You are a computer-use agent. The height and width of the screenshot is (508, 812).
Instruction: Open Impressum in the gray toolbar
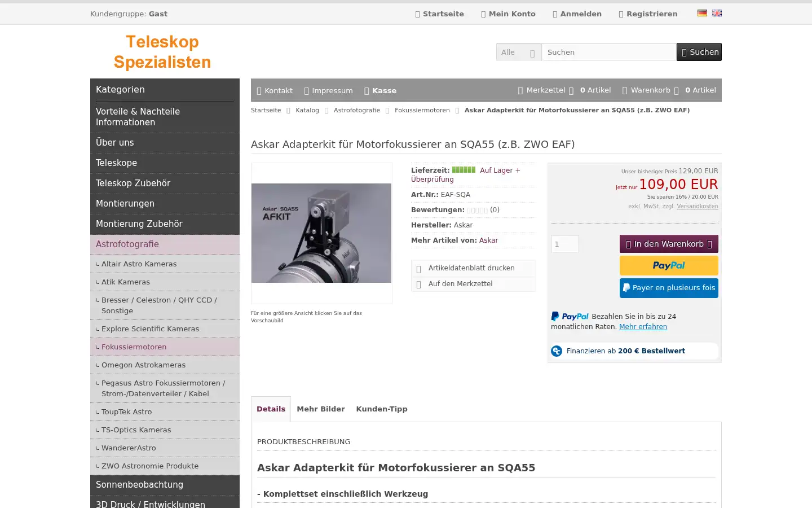[328, 90]
